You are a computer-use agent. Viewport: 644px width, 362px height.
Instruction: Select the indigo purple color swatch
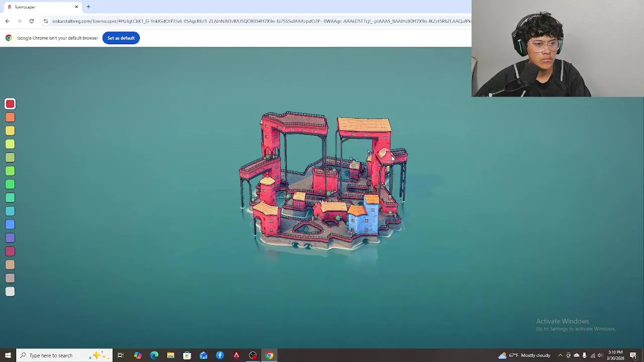[x=10, y=238]
